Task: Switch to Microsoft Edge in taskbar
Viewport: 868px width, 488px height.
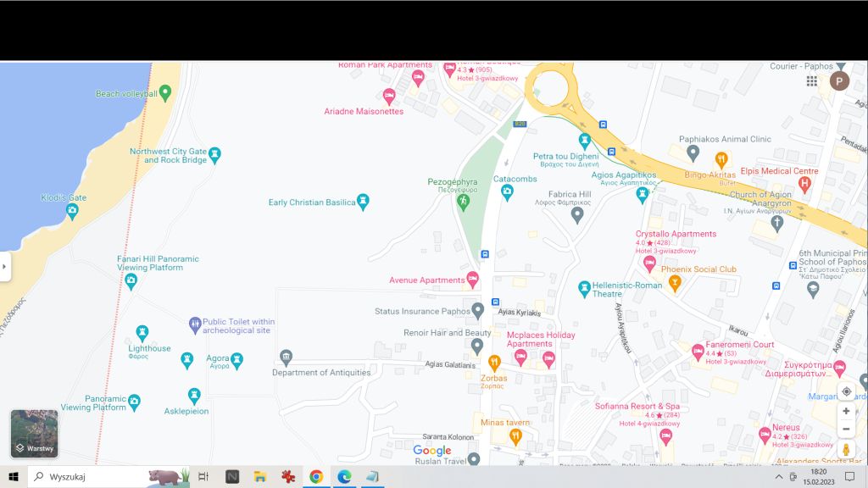Action: [x=344, y=477]
